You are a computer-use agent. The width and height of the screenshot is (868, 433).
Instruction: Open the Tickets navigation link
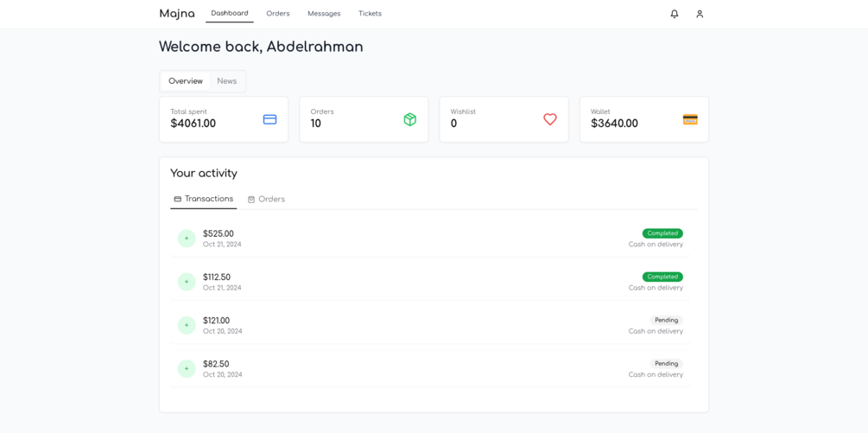[x=370, y=14]
